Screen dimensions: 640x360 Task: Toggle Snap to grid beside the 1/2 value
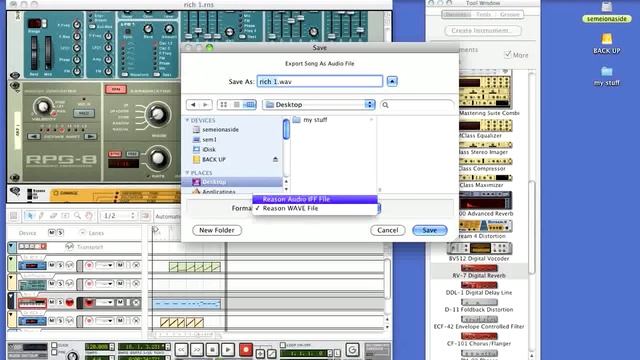[145, 216]
